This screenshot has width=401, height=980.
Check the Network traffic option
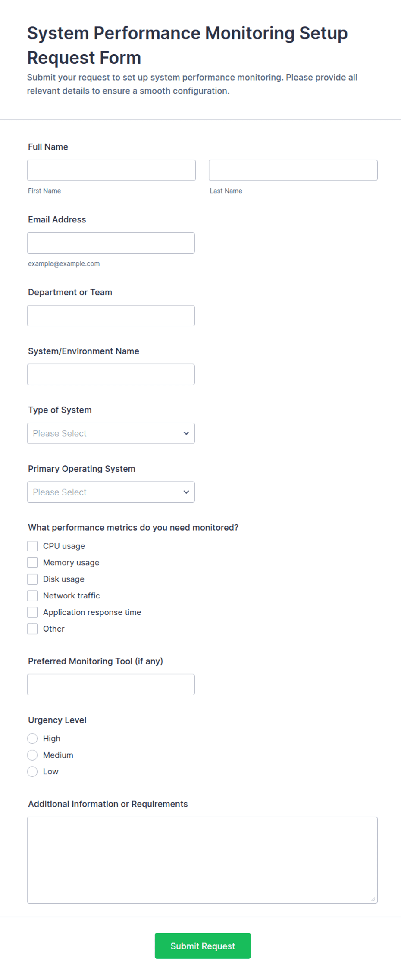pyautogui.click(x=32, y=596)
